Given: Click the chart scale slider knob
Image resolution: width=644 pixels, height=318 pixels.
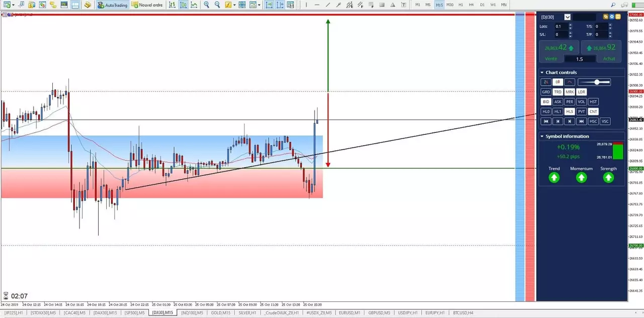Looking at the screenshot, I should (x=597, y=82).
